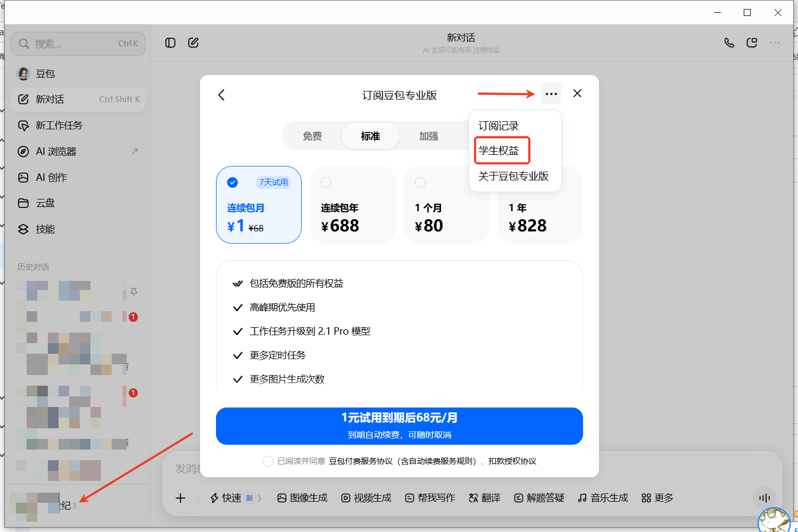The height and width of the screenshot is (532, 798).
Task: Click the 历史对话 section heading
Action: coord(33,267)
